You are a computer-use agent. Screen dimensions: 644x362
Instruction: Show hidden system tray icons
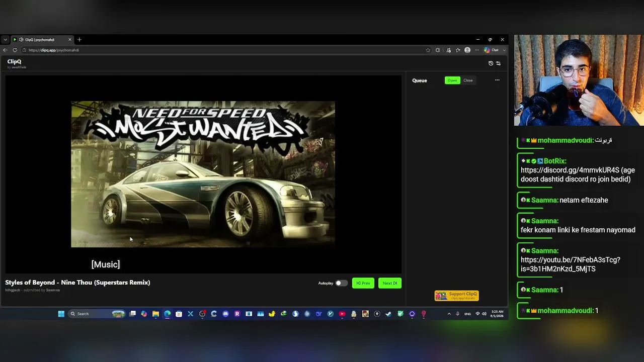click(x=449, y=314)
